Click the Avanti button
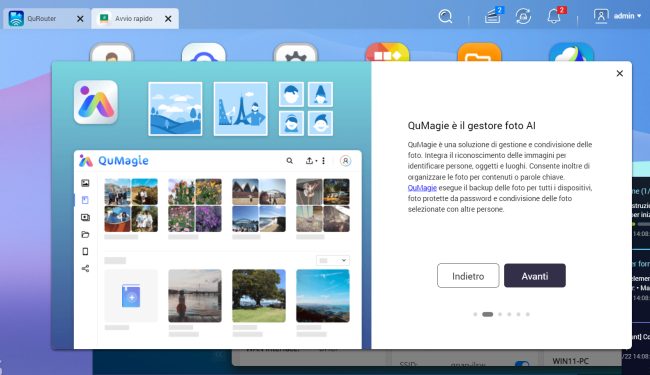Screen dimensions: 650x375 click(535, 276)
